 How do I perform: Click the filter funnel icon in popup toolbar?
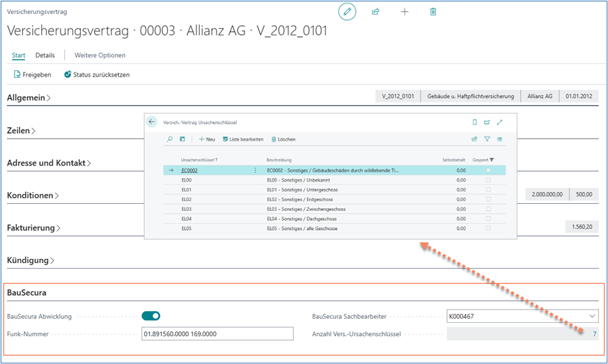[488, 139]
